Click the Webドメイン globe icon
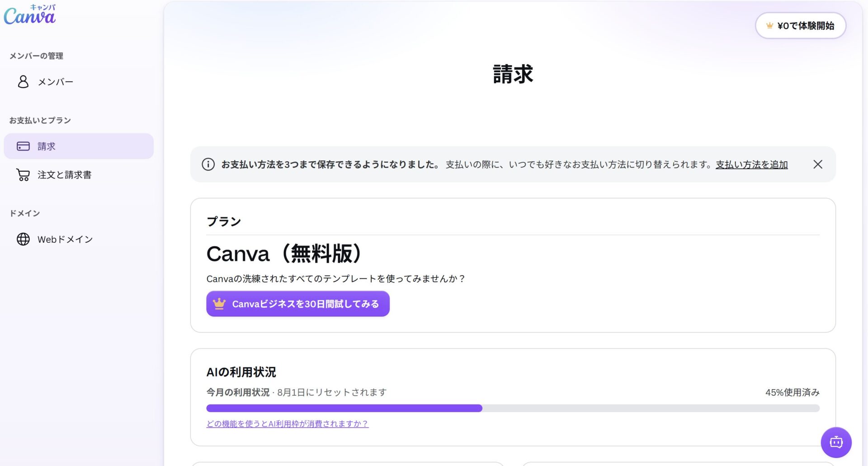 click(23, 239)
